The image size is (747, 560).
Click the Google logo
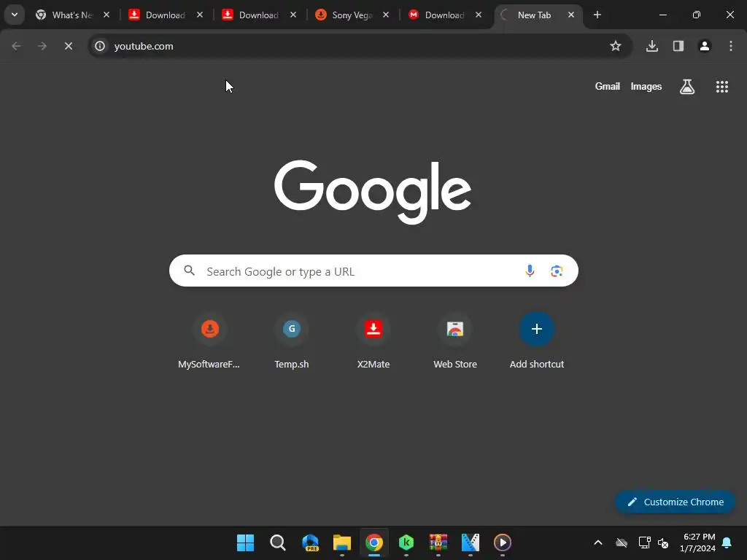click(373, 192)
